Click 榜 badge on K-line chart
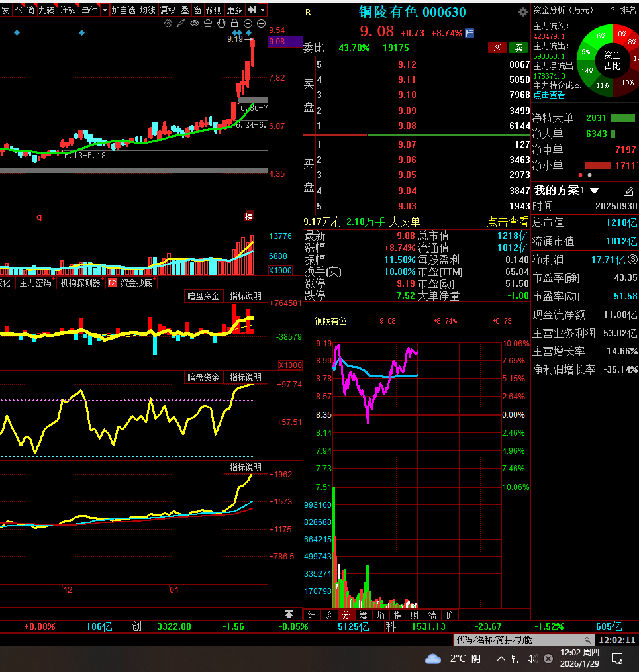The image size is (639, 672). point(248,216)
